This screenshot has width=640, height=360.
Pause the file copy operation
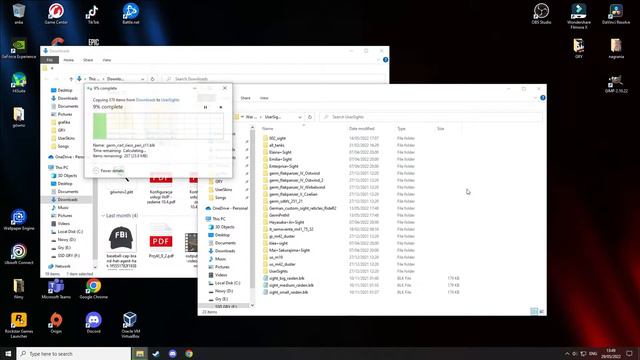(x=205, y=107)
